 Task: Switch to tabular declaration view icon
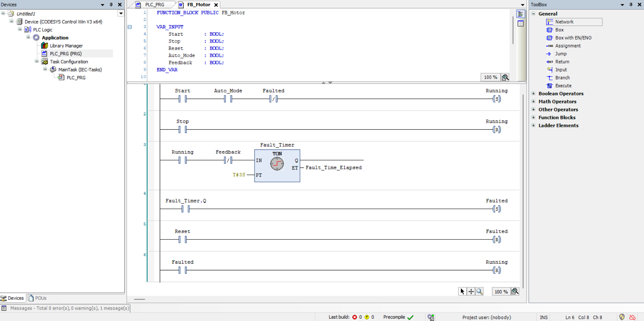520,24
